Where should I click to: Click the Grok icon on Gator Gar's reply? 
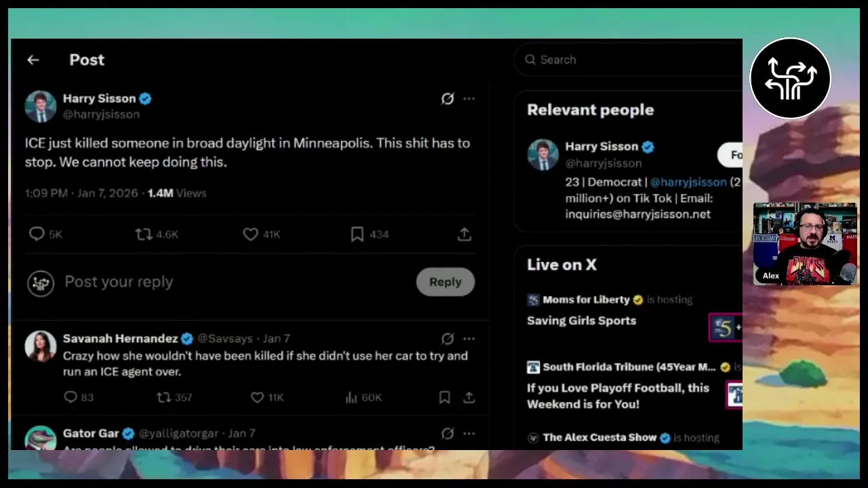click(448, 433)
